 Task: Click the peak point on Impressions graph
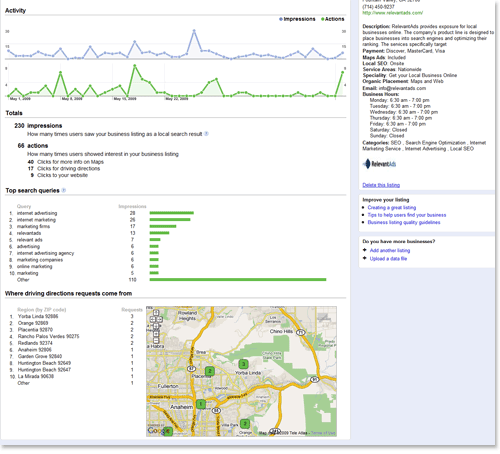[194, 31]
